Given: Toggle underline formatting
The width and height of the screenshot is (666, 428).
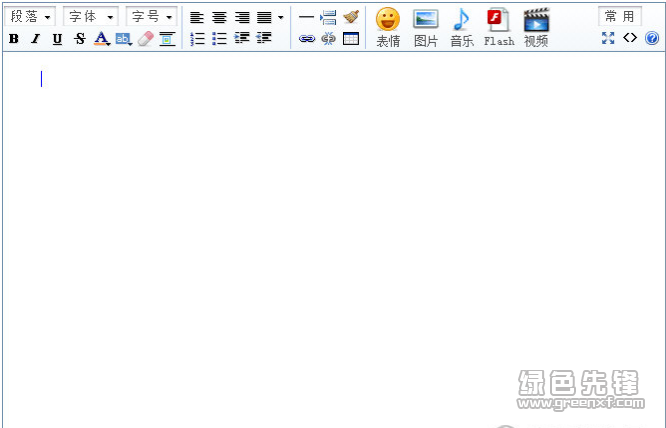Looking at the screenshot, I should tap(57, 39).
